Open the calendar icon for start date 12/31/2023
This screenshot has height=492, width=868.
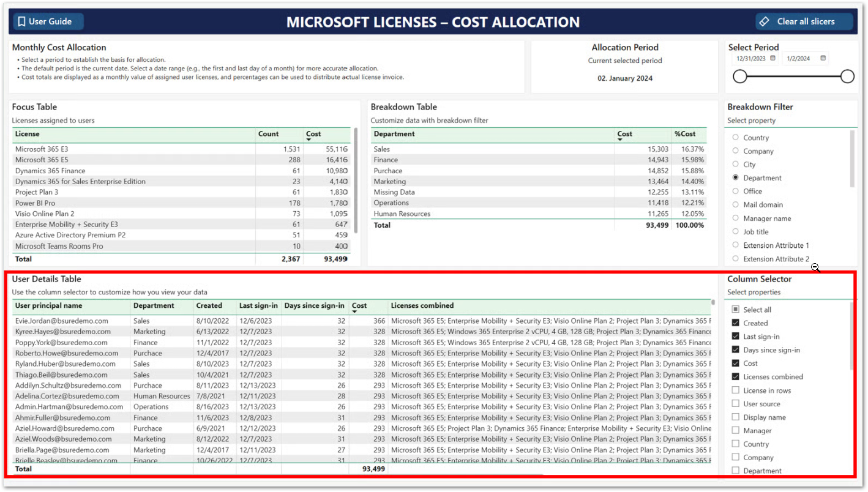(773, 58)
